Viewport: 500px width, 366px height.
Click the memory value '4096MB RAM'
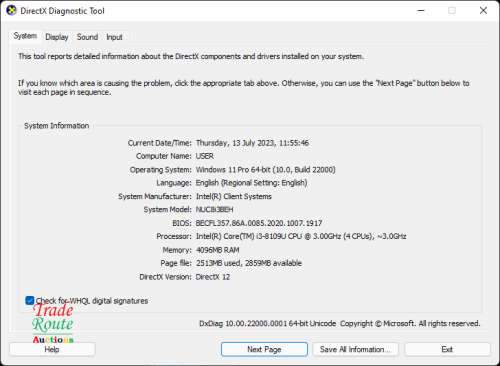pos(217,250)
